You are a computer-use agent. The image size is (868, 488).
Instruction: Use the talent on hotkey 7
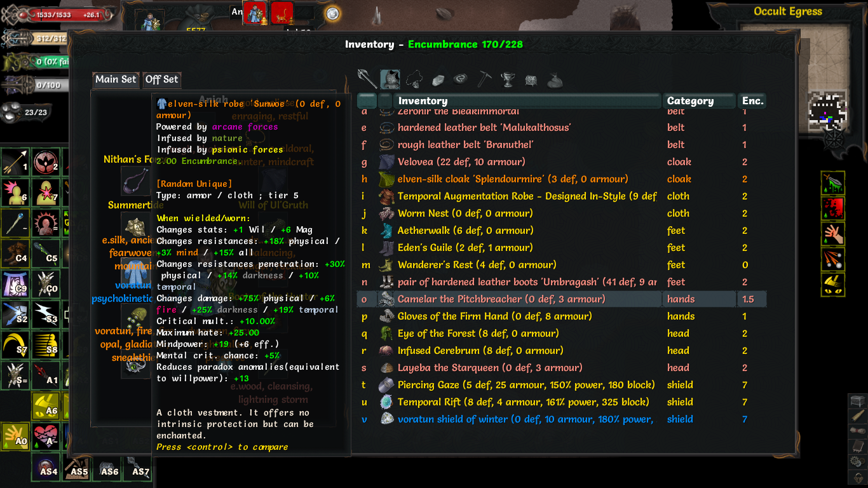tap(46, 193)
